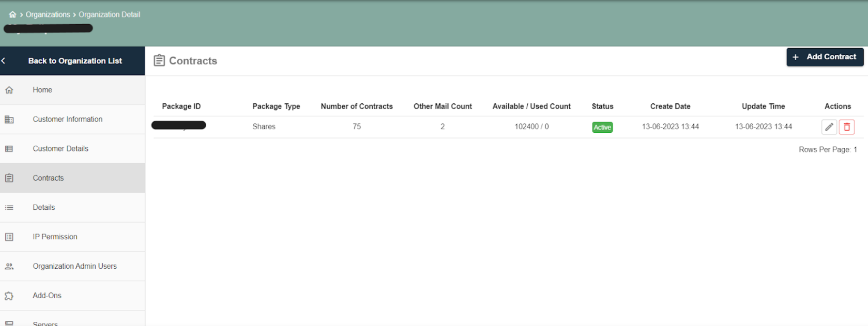Click the 102400 / 0 count cell
The image size is (868, 326).
[x=531, y=127]
